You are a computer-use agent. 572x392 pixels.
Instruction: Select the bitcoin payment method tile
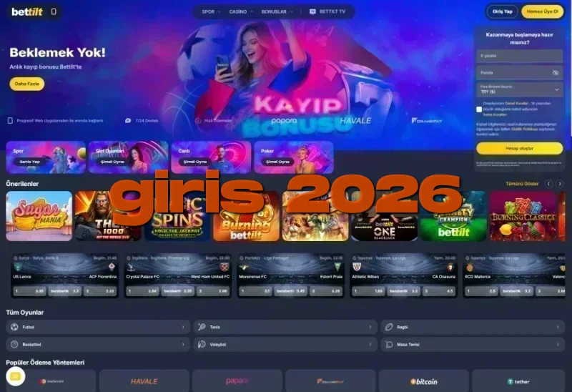pos(424,381)
